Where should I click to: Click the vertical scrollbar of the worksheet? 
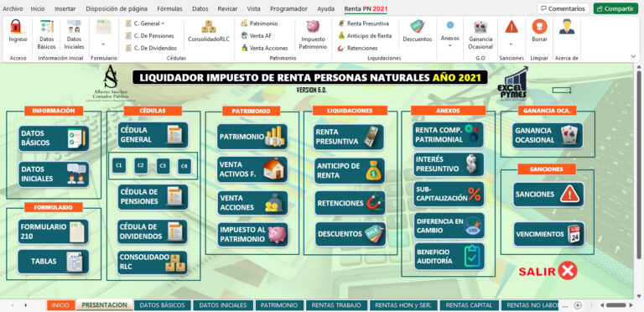638,164
